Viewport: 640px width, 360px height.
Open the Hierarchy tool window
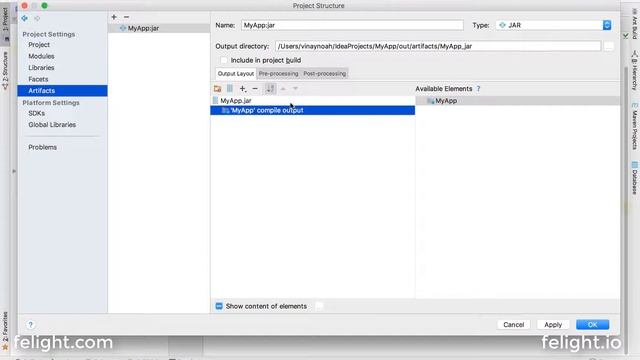point(635,70)
